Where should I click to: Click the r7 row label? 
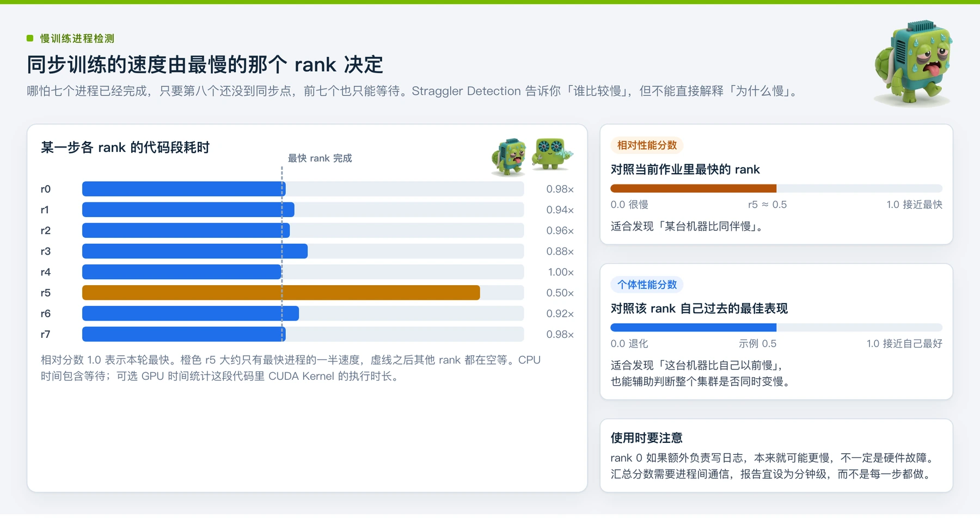[x=46, y=334]
